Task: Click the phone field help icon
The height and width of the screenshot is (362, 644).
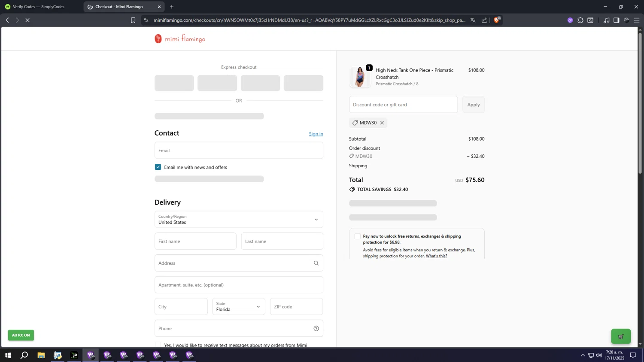Action: tap(316, 329)
